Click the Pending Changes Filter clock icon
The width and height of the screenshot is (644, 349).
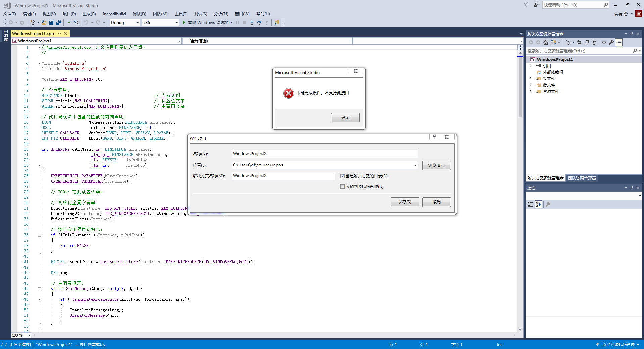(x=568, y=42)
